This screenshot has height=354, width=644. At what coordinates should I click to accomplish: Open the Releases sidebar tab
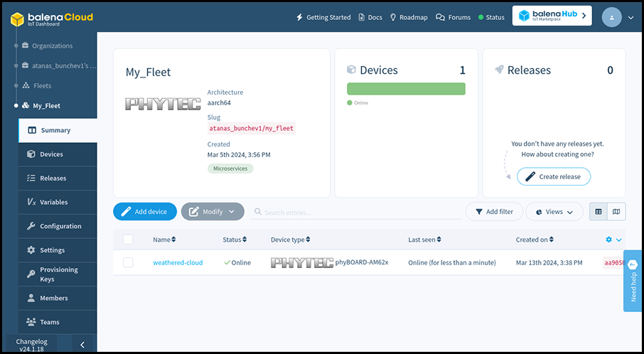click(x=58, y=178)
